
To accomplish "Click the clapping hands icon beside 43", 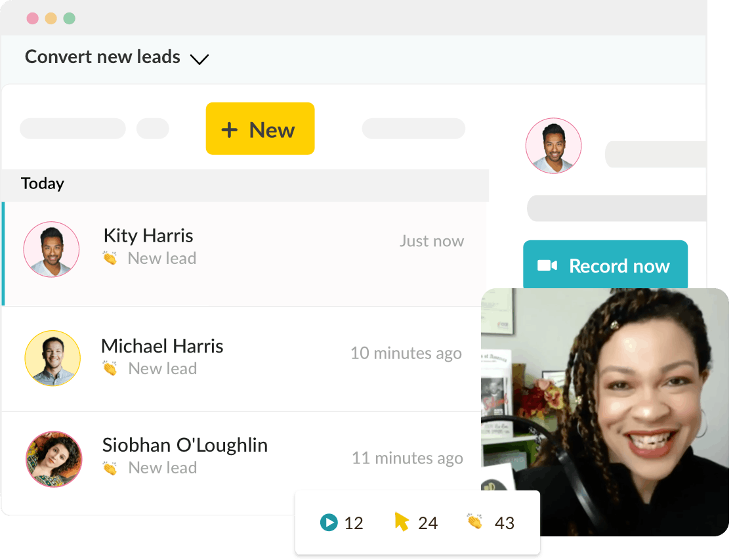I will (x=475, y=521).
